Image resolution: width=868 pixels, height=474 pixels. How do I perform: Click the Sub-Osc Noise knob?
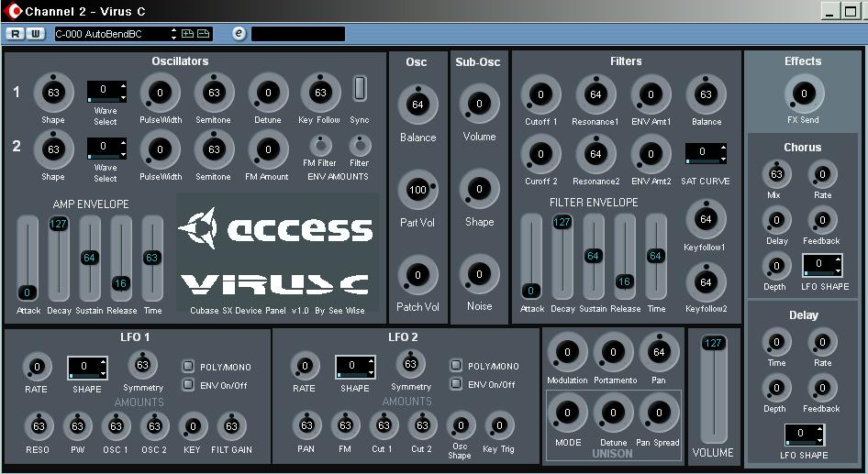tap(479, 274)
